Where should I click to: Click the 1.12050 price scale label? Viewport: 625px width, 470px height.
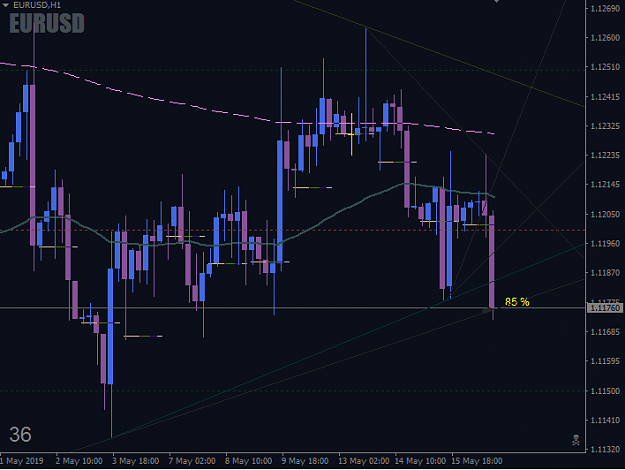[605, 214]
